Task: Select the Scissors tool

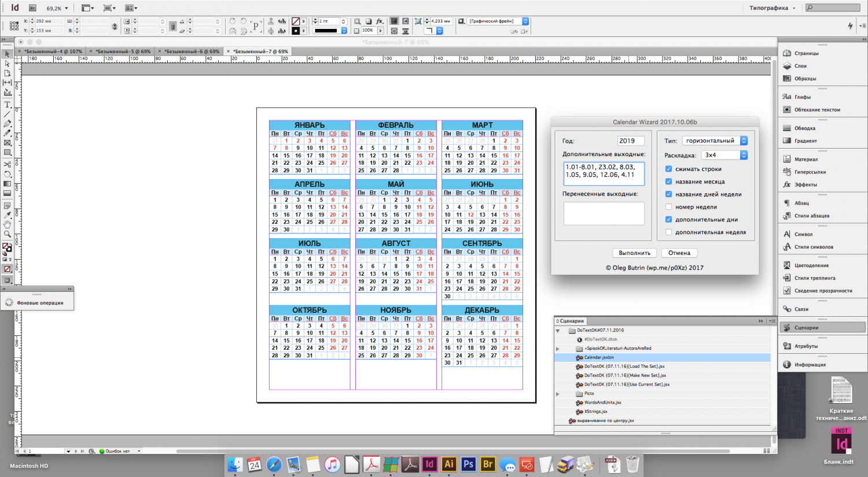Action: pos(8,165)
